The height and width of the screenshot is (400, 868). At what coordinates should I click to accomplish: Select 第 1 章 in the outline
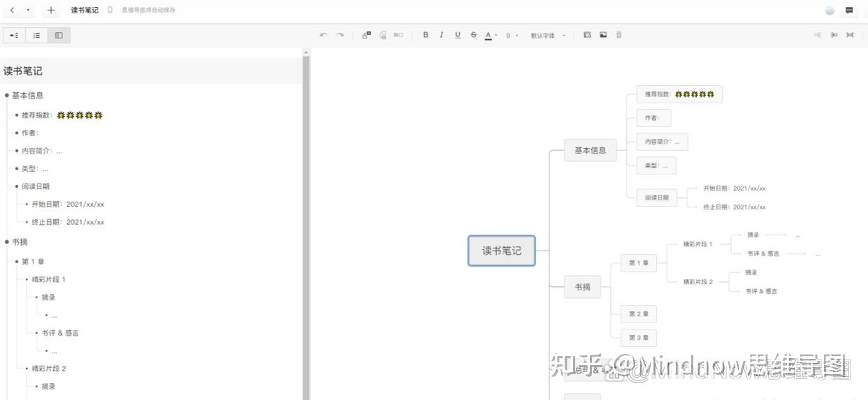(x=33, y=261)
